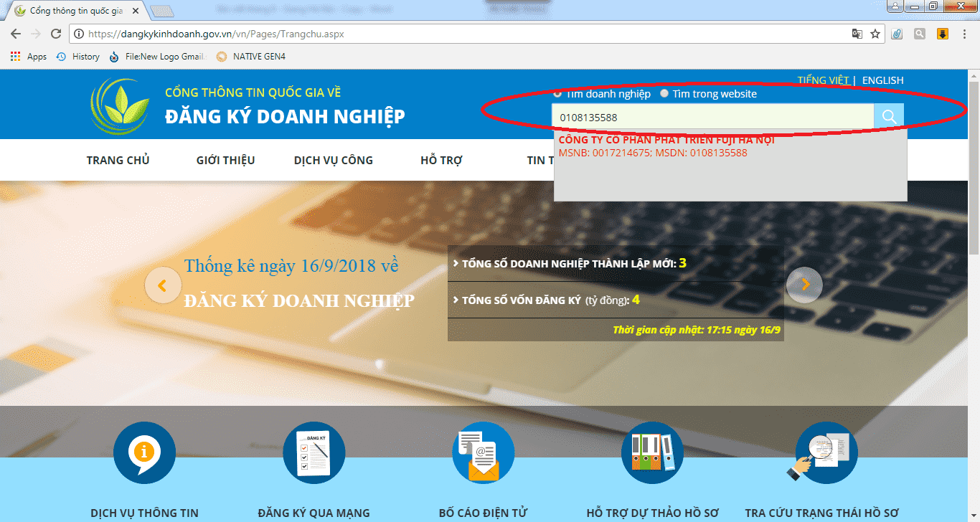
Task: Click the 'HỖ TRỢ DỰ THẢO HỒ SƠ' label
Action: [652, 513]
